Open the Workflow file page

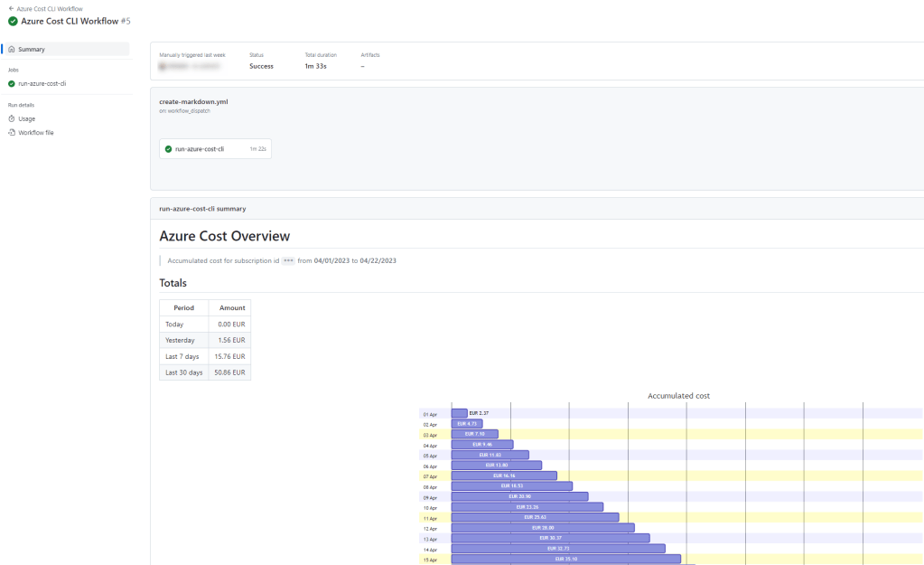point(36,133)
